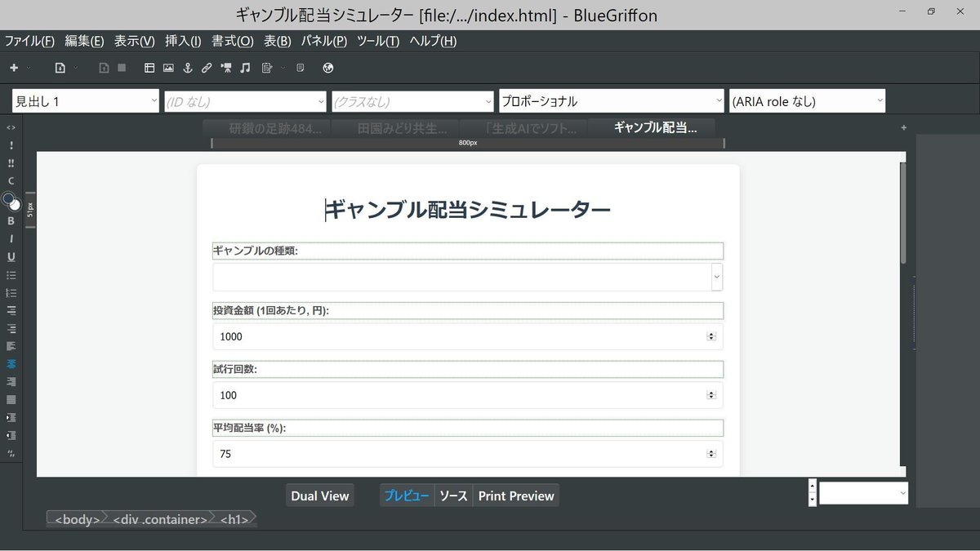The image size is (980, 551).
Task: Insert a table using the table toolbar icon
Action: 149,68
